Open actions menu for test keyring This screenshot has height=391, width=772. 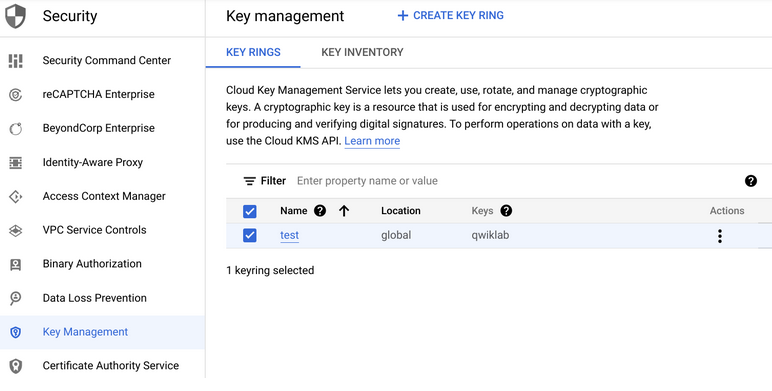720,236
